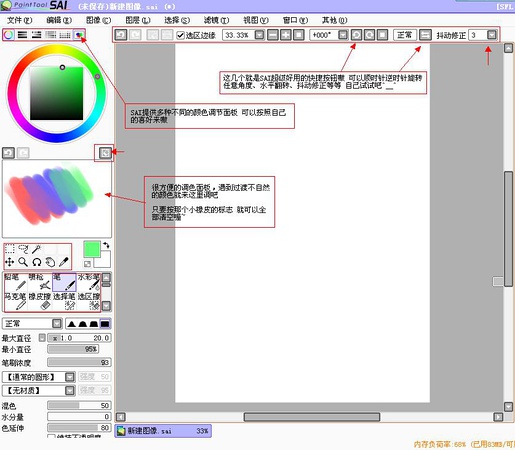Choose the 水彩笔 watercolor brush

89,282
